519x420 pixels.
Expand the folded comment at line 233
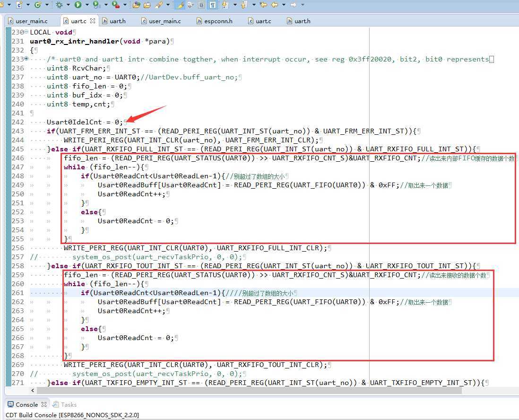tap(26, 59)
